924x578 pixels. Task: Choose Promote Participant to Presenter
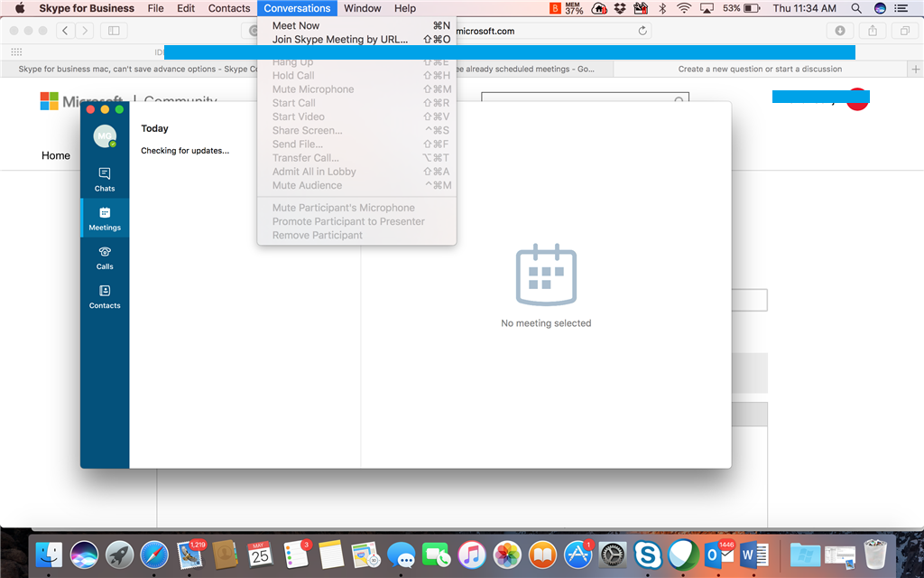click(356, 222)
